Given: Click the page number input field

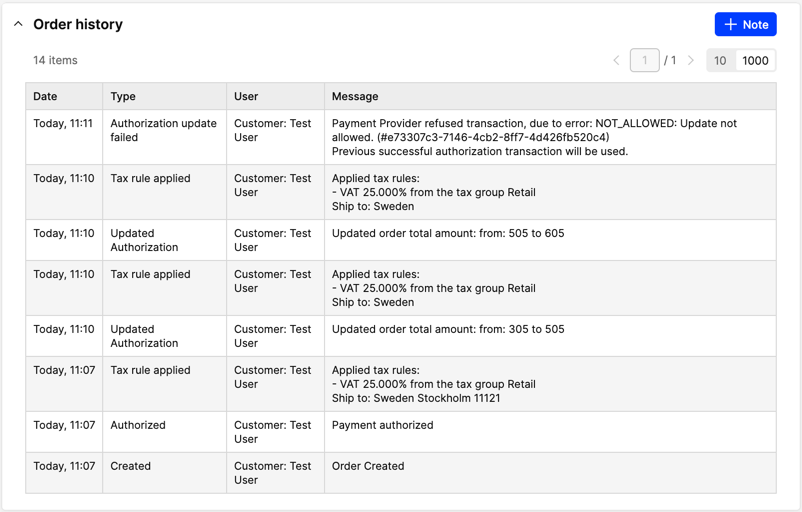Looking at the screenshot, I should point(644,61).
